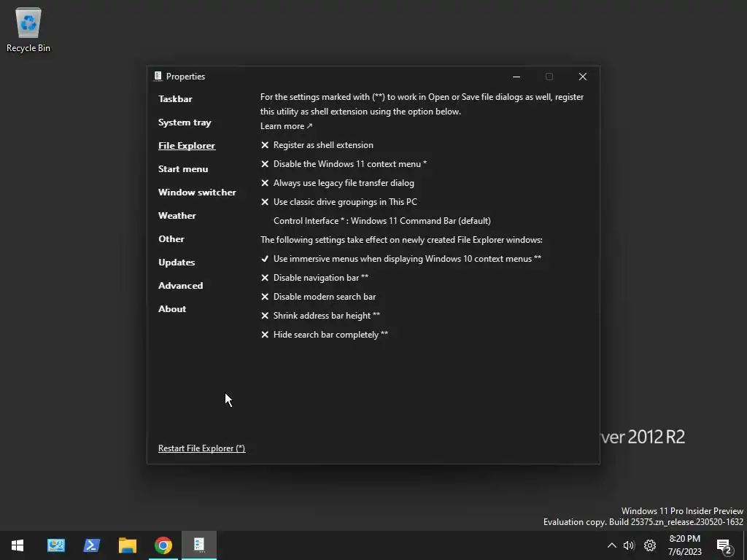Open the Other section
This screenshot has width=747, height=560.
tap(171, 239)
